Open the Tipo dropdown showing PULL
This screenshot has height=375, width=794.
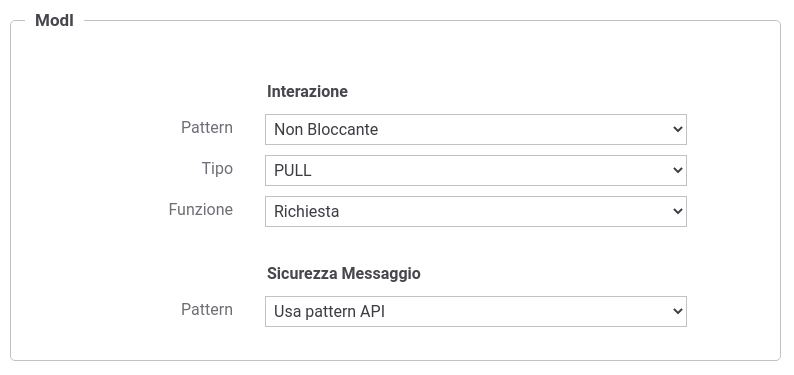475,171
